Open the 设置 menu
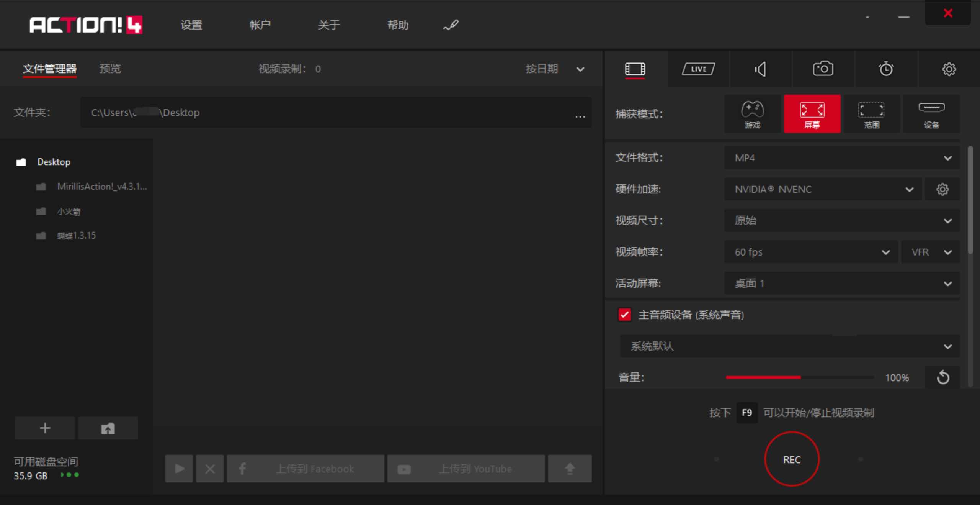This screenshot has height=505, width=980. pos(191,25)
